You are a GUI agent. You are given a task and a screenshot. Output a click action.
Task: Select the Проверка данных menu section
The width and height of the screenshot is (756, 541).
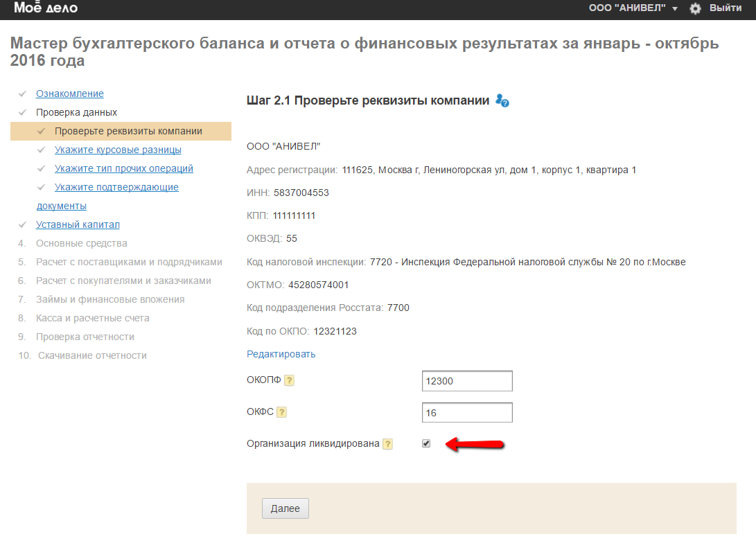76,112
